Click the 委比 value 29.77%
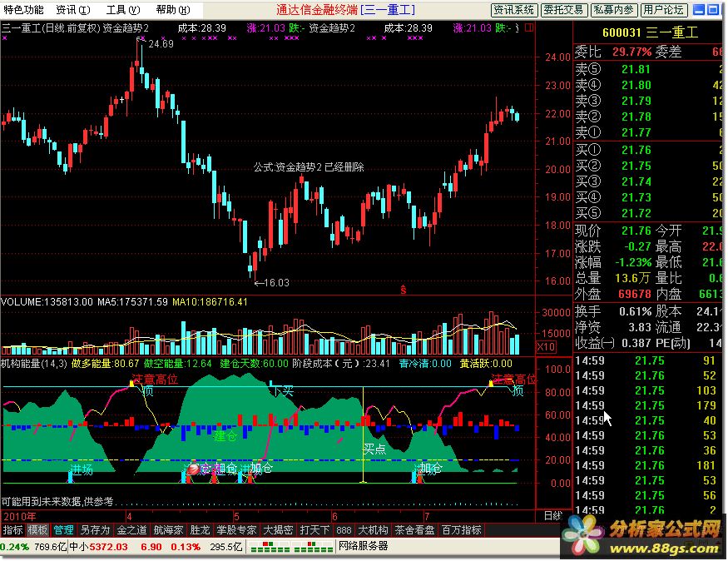The image size is (728, 561). tap(631, 52)
